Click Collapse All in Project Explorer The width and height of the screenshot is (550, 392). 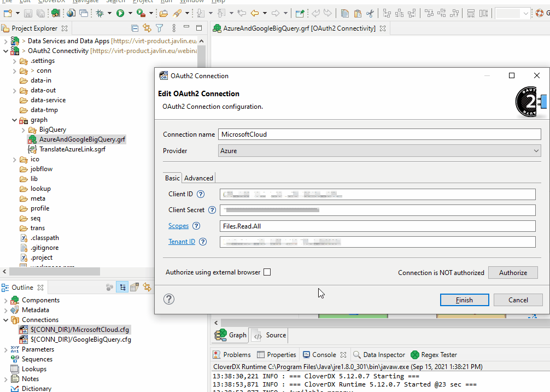[x=134, y=28]
